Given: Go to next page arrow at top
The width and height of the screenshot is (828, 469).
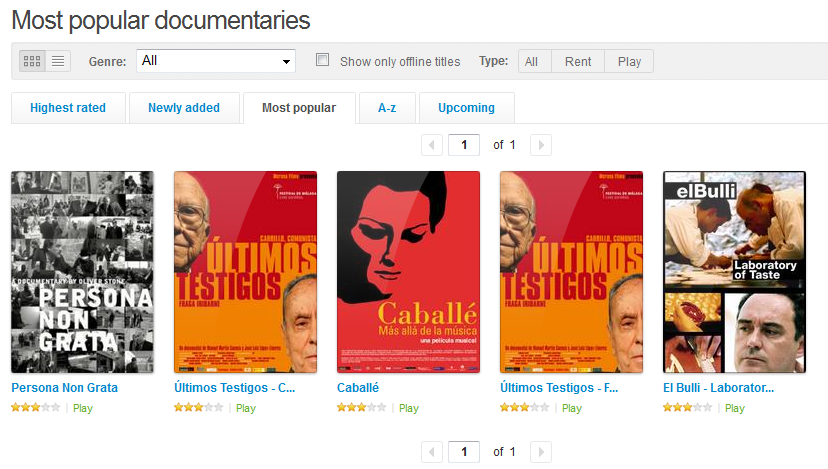Looking at the screenshot, I should point(541,145).
